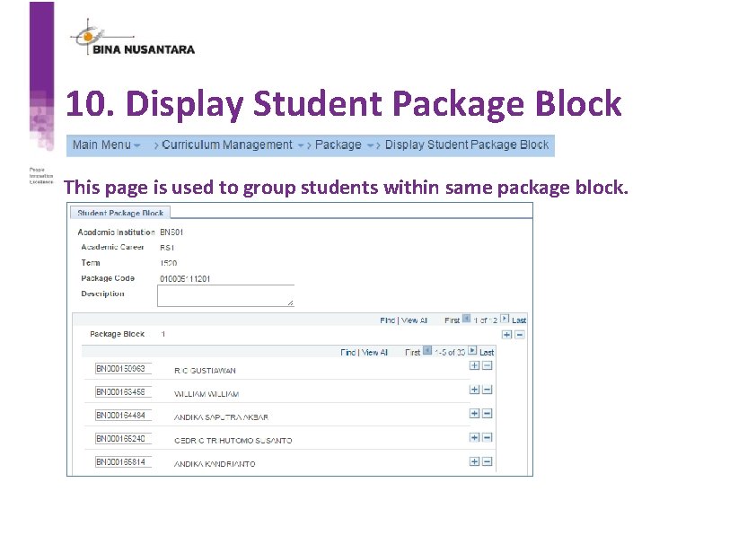Click the Last link in Package Block navigation
756x535 pixels.
tap(518, 320)
